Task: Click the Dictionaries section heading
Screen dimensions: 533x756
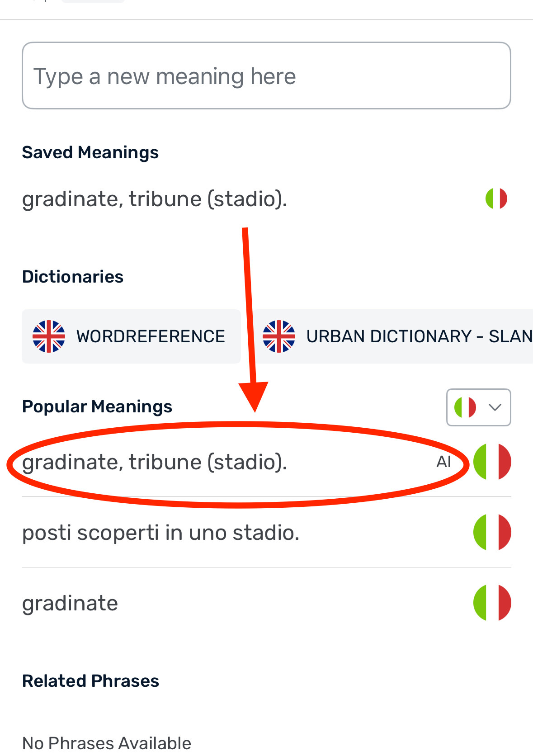Action: click(x=73, y=276)
